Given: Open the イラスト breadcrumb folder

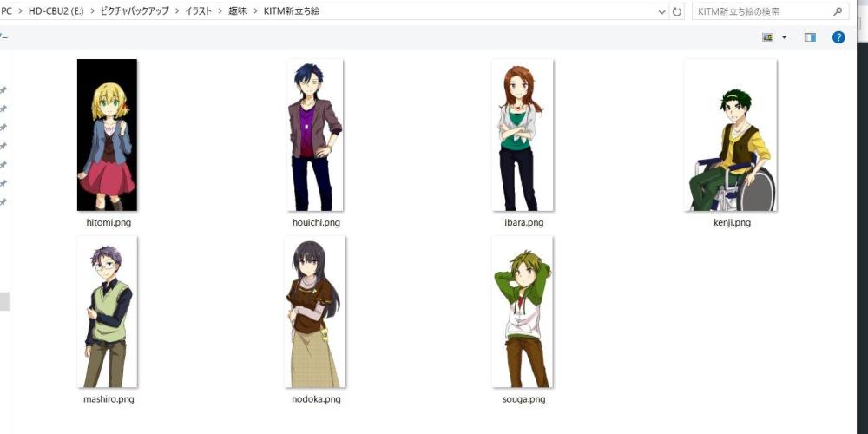Looking at the screenshot, I should tap(199, 12).
